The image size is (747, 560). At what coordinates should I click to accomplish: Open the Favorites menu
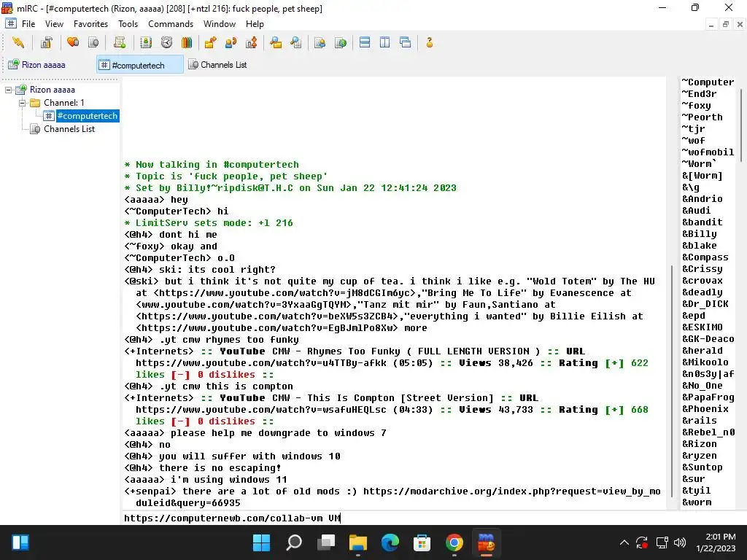(90, 24)
